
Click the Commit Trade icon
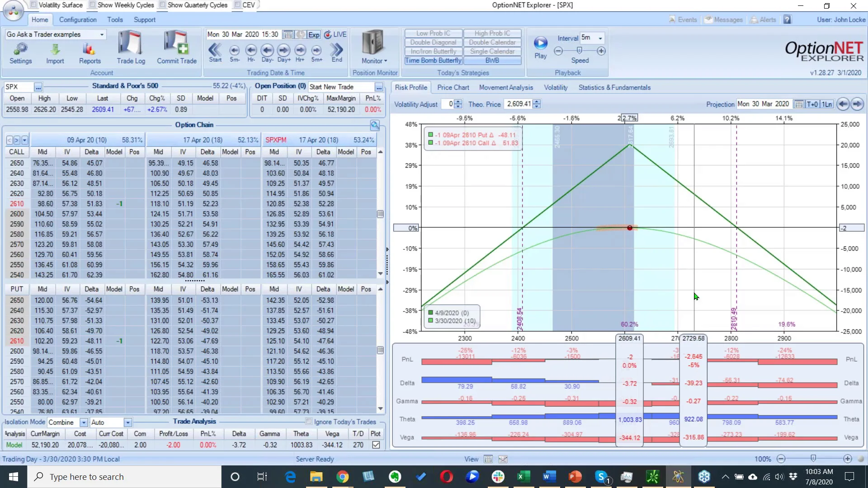[x=176, y=47]
